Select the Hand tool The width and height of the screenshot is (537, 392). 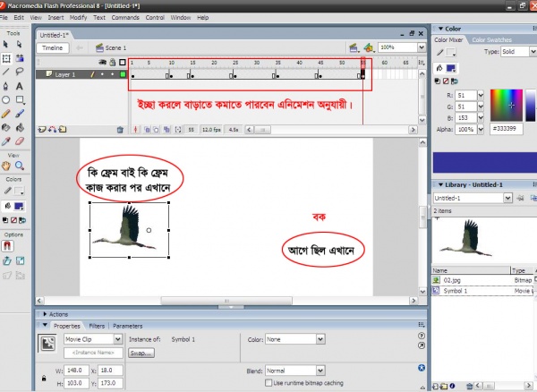tap(6, 166)
